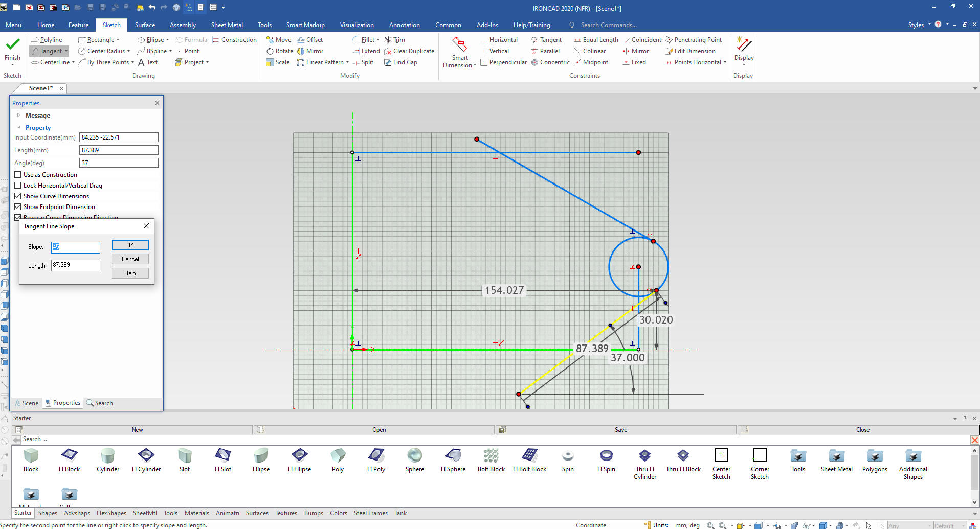This screenshot has width=980, height=529.
Task: Apply the Perpendicular constraint
Action: (503, 62)
